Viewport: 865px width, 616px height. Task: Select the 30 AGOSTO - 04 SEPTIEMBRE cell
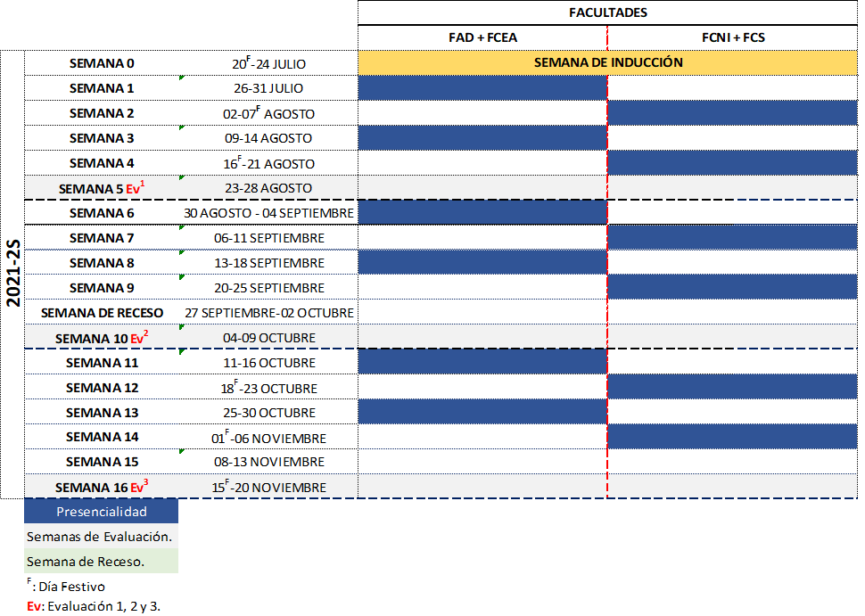(x=268, y=213)
